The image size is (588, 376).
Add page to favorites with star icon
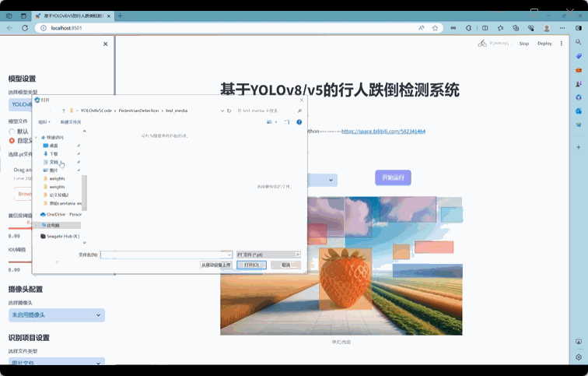pos(435,28)
